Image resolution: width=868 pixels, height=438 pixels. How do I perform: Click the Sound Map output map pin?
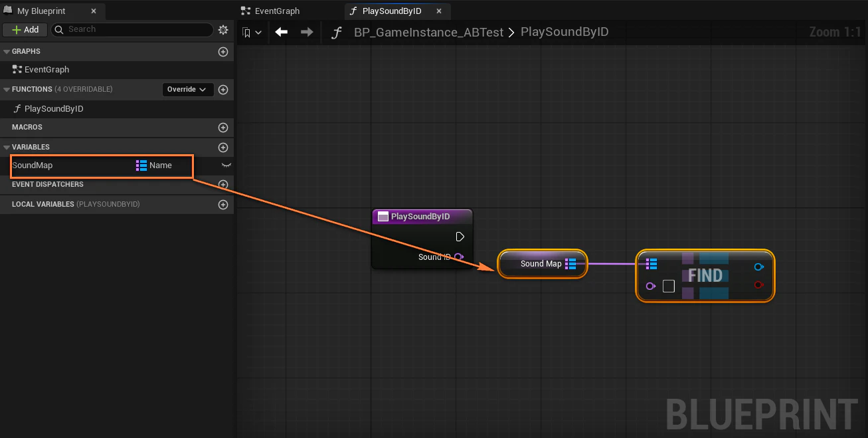pyautogui.click(x=570, y=264)
